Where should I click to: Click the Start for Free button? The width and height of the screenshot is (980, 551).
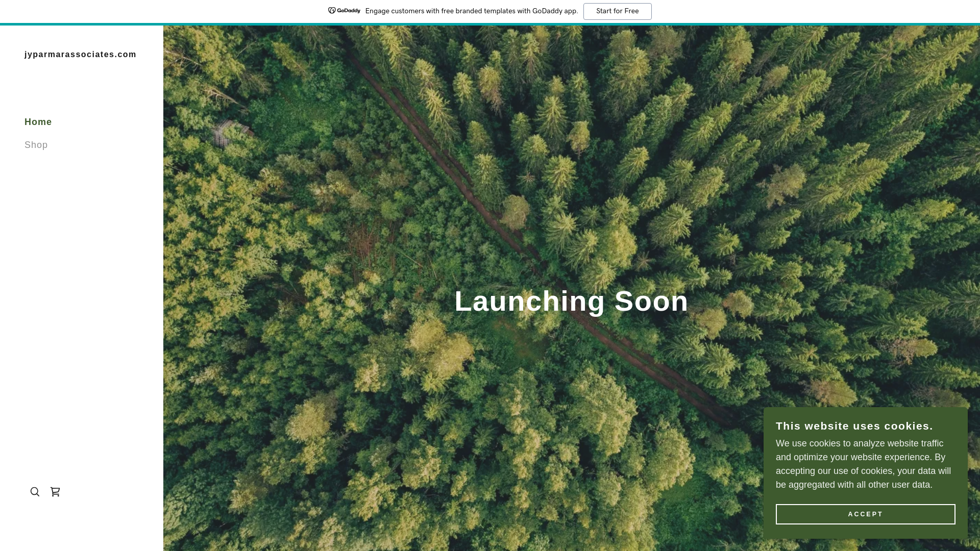click(x=617, y=11)
